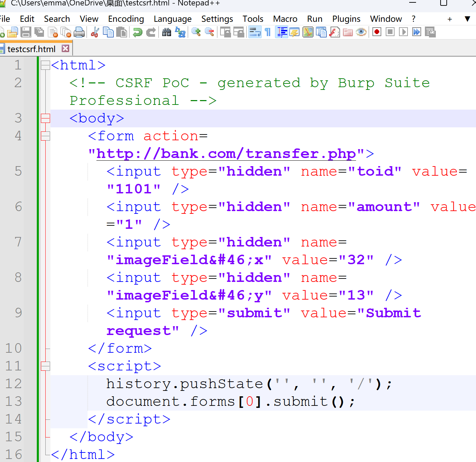Open the user-defined language lightning icon
476x462 pixels.
pos(295,32)
